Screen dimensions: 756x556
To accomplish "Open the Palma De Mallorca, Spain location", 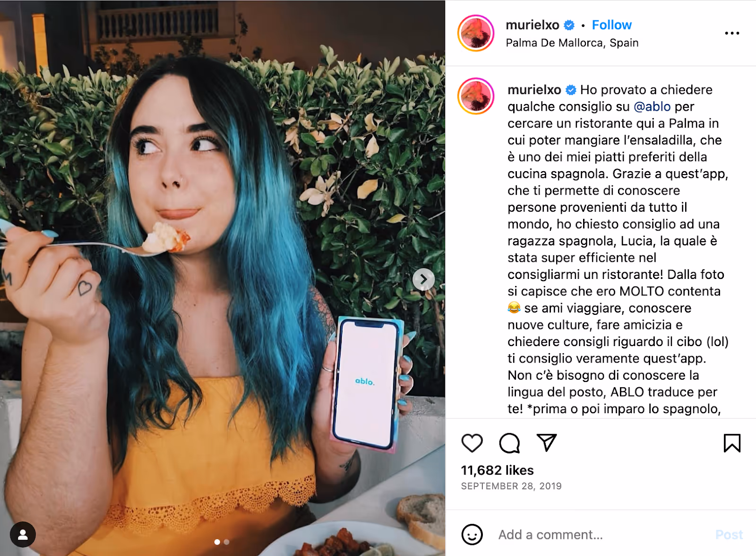I will coord(572,43).
